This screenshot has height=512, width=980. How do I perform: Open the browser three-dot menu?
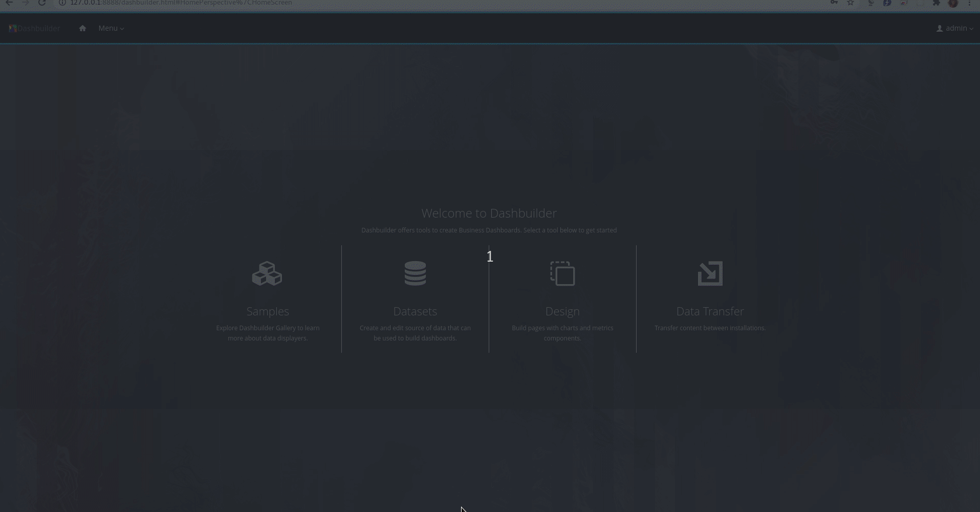pos(969,3)
